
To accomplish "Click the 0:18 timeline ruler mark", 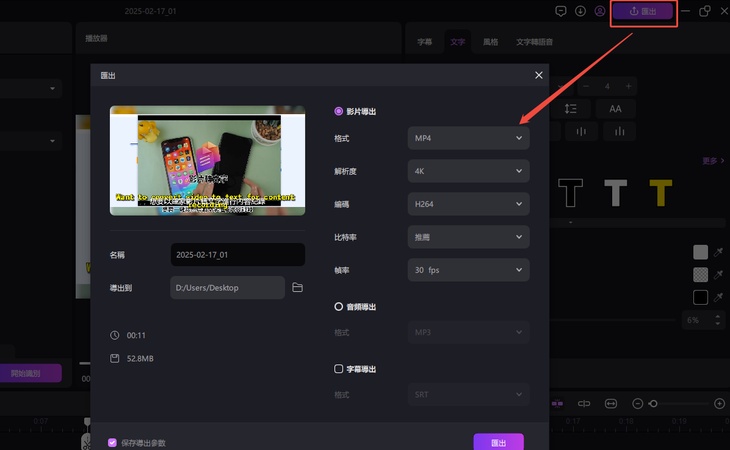I will (626, 421).
